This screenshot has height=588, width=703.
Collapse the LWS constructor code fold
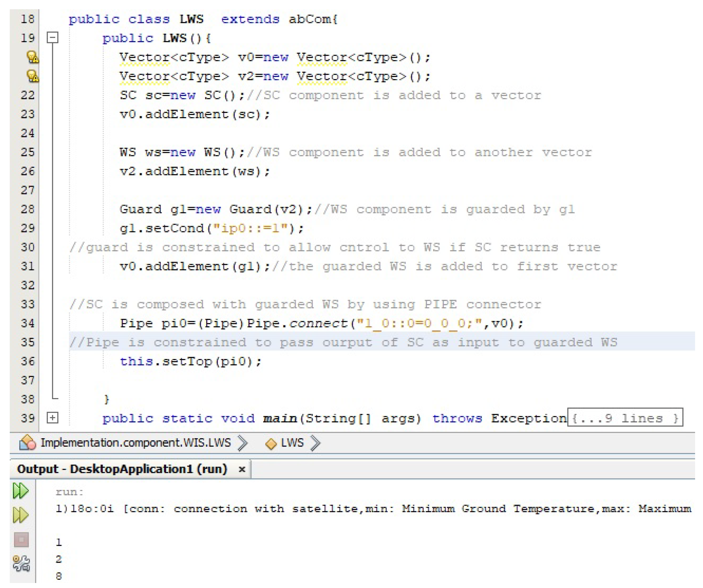tap(52, 38)
